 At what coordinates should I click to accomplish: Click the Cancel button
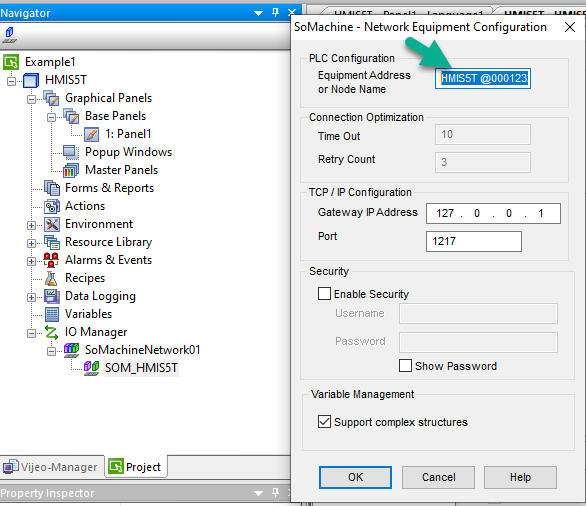pyautogui.click(x=438, y=477)
